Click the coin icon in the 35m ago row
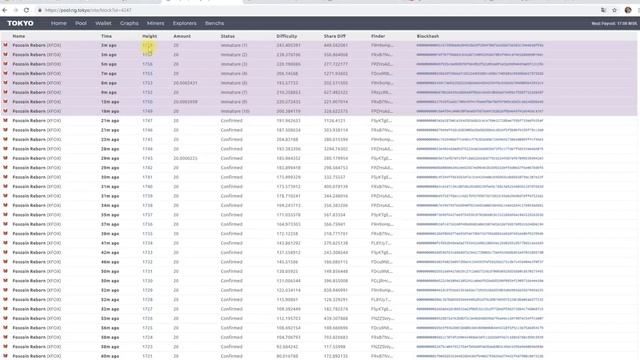 5,215
